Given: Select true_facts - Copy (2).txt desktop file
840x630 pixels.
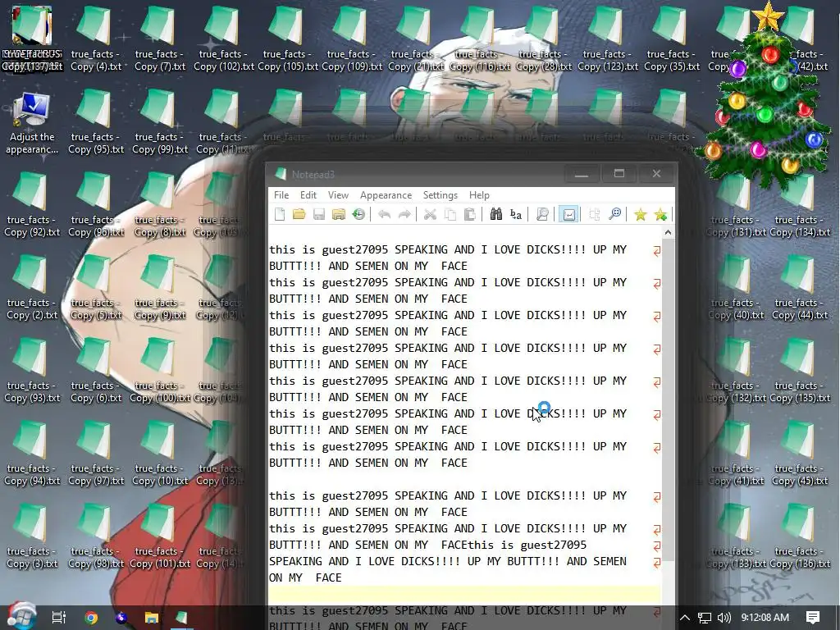Looking at the screenshot, I should (x=32, y=288).
